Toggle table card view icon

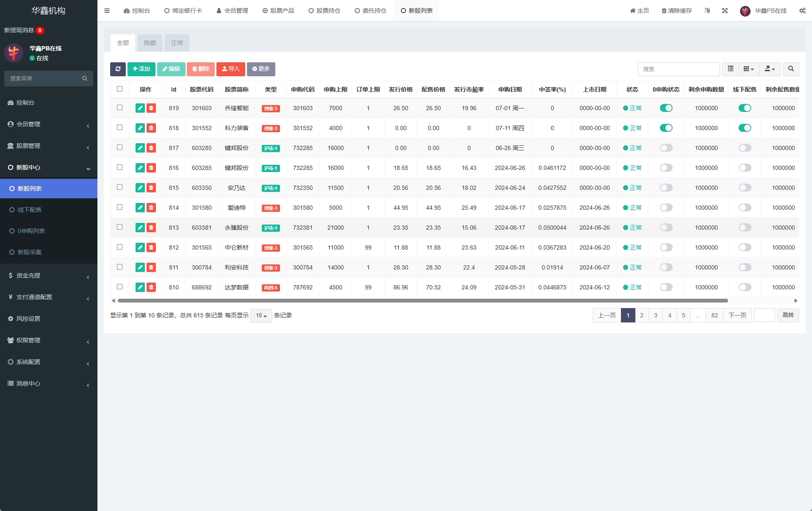[730, 69]
